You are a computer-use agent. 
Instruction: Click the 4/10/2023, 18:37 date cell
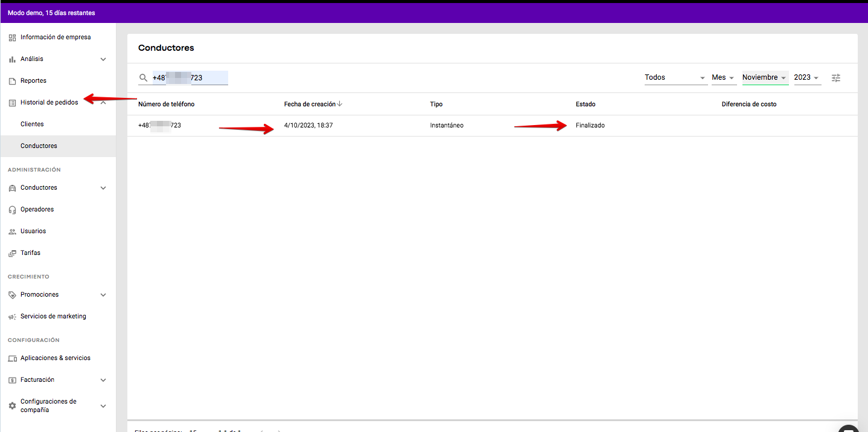click(308, 126)
